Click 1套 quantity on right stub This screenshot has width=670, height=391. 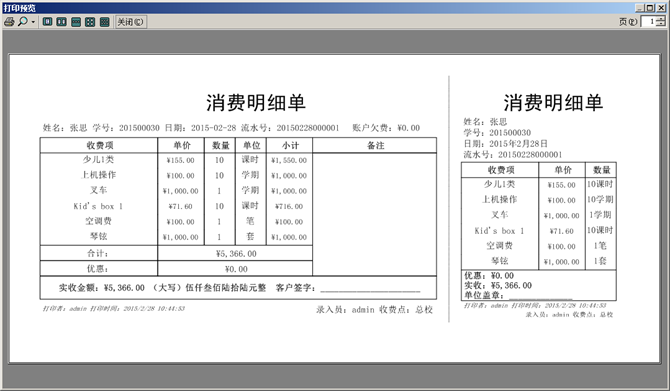pos(600,261)
